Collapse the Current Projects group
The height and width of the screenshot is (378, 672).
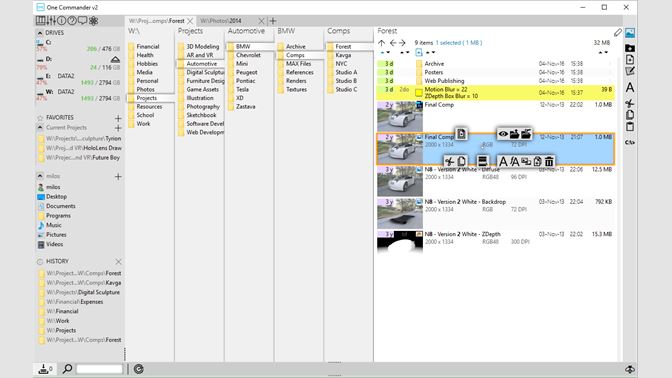coord(39,127)
